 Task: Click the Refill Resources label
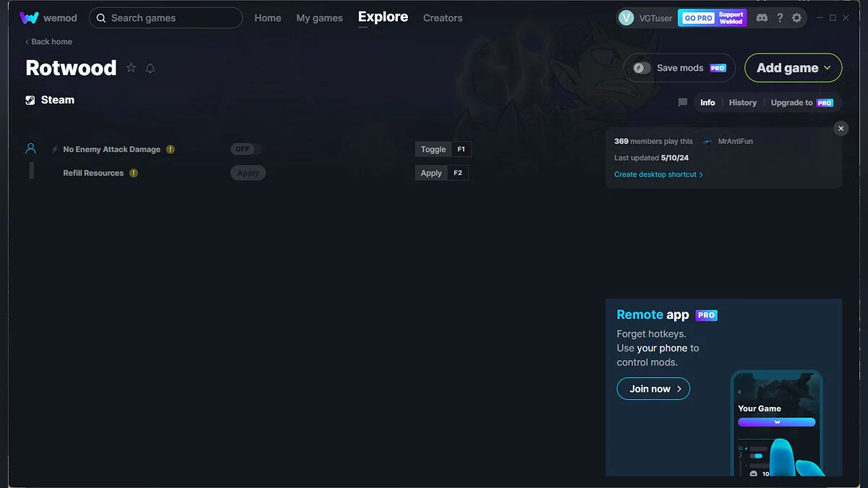pyautogui.click(x=93, y=174)
